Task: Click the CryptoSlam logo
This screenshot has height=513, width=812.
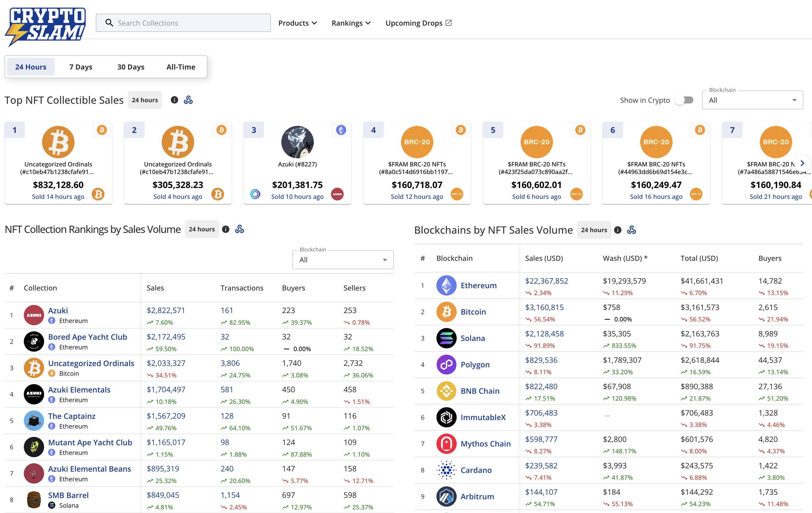Action: click(x=46, y=26)
